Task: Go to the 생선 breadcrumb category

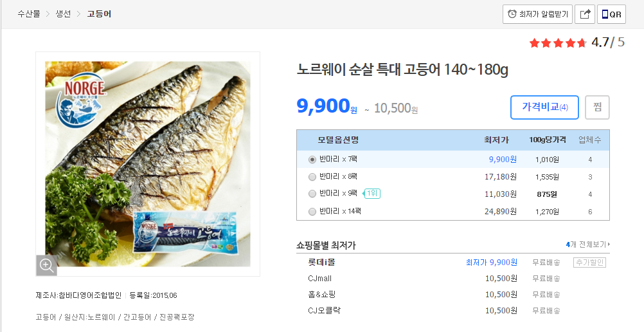Action: [x=63, y=14]
